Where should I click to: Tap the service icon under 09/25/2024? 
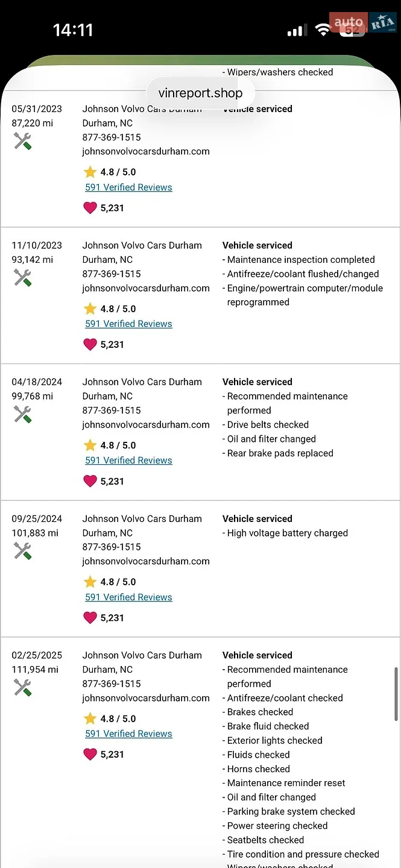tap(22, 551)
